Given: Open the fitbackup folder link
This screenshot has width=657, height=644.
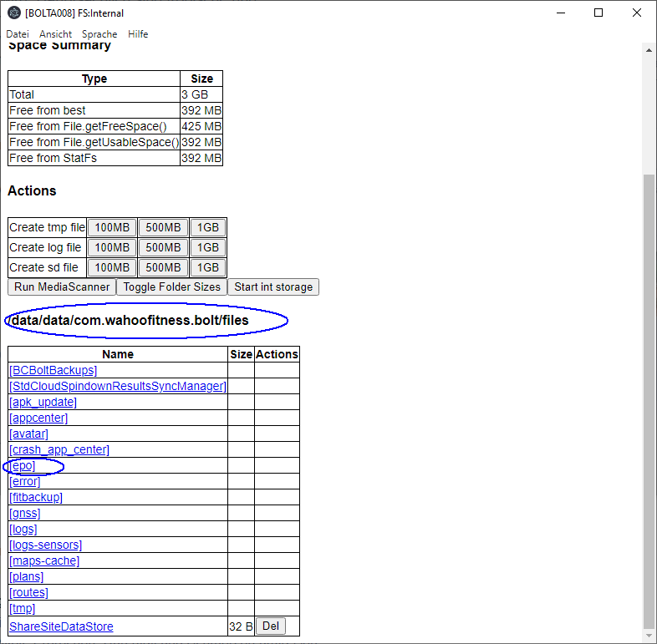Looking at the screenshot, I should 36,498.
